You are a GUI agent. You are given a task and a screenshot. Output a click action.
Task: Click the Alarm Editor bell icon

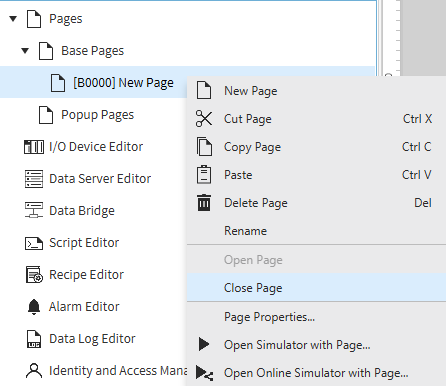coord(34,307)
